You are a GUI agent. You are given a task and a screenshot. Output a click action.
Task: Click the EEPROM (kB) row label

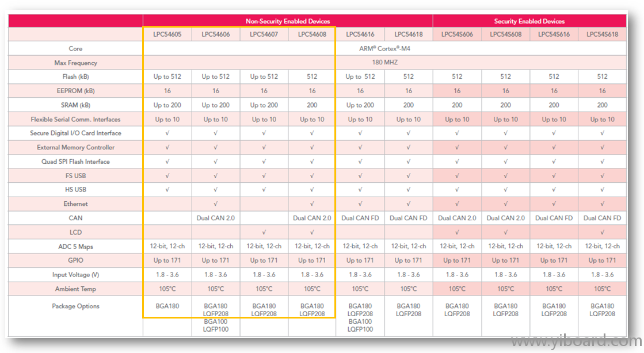point(75,91)
